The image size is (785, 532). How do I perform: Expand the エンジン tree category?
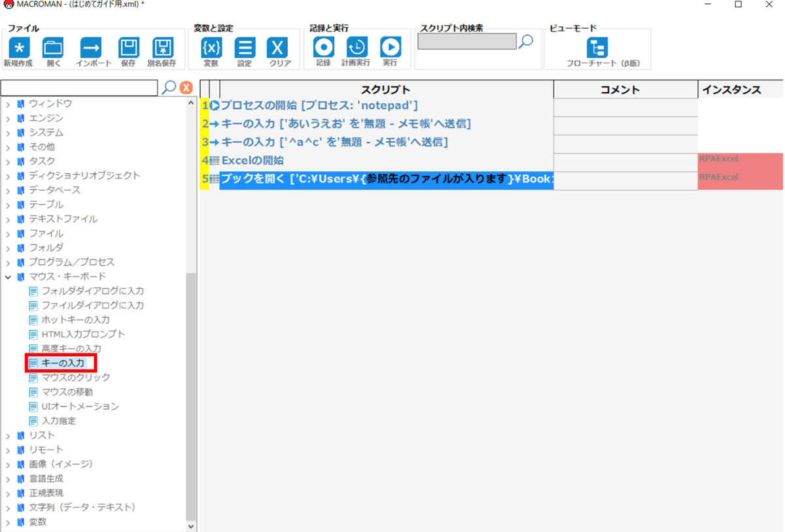click(9, 118)
